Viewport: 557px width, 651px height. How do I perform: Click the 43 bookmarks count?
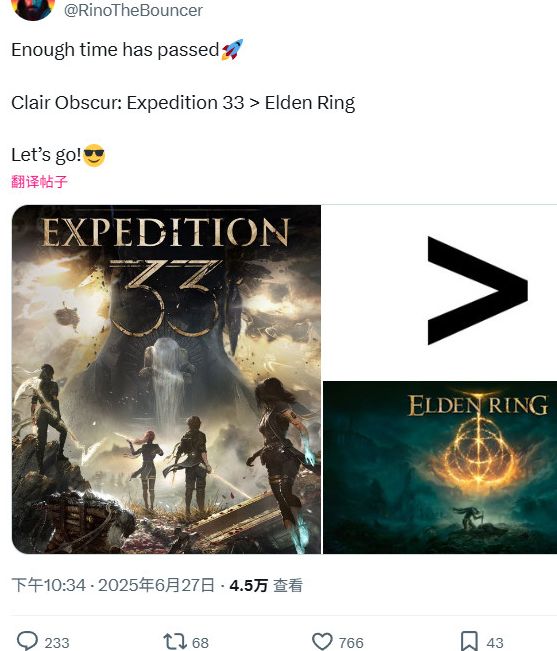[x=495, y=643]
